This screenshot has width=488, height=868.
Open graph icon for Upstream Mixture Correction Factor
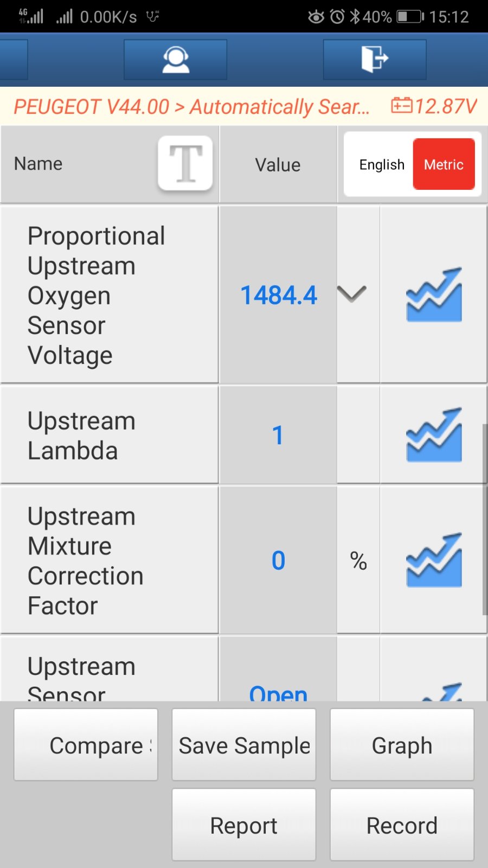(434, 560)
